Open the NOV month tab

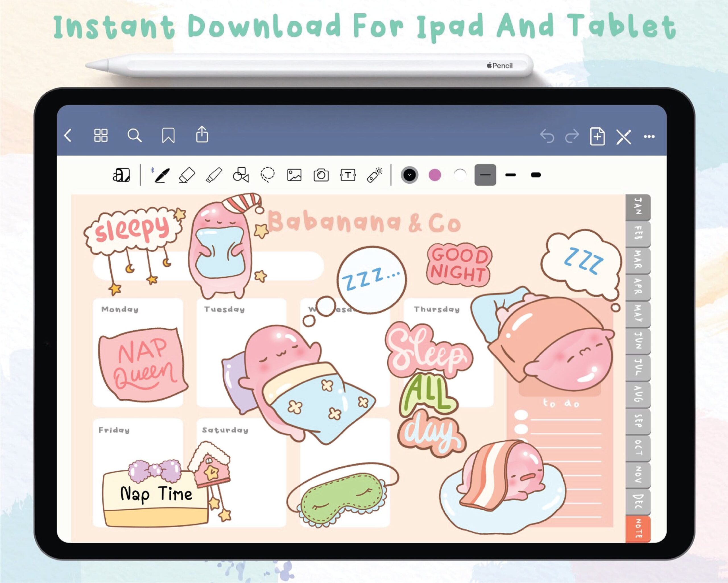click(x=638, y=475)
